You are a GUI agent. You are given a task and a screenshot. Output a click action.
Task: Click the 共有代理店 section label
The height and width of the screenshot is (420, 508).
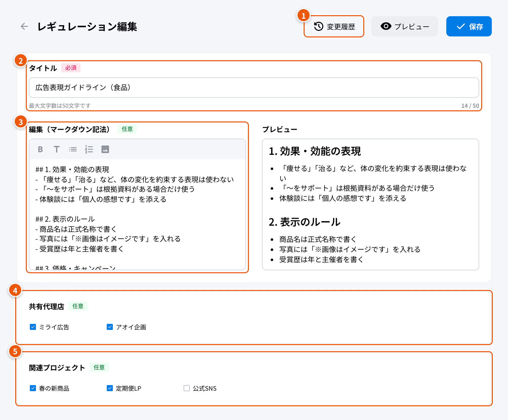pyautogui.click(x=47, y=306)
